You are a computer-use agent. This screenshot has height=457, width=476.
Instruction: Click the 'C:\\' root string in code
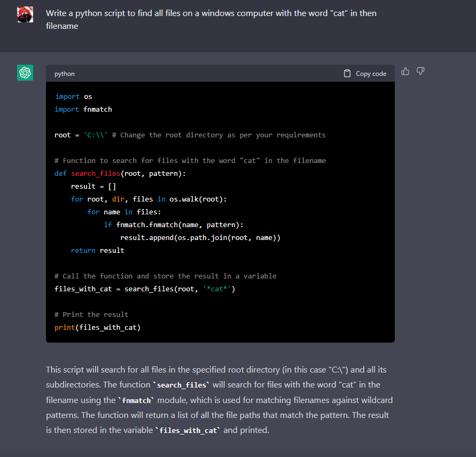(x=96, y=135)
